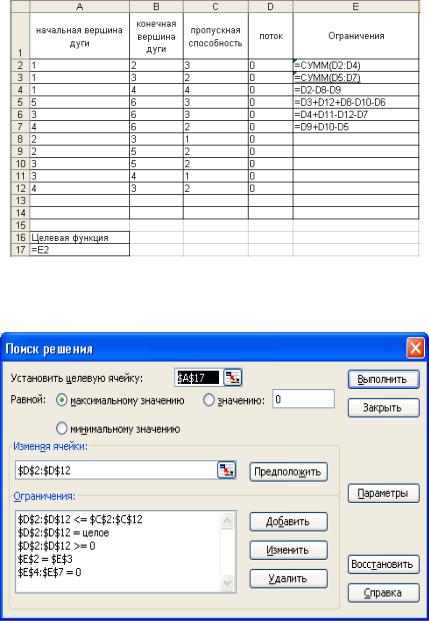Select минимальному значению radio option

(62, 429)
